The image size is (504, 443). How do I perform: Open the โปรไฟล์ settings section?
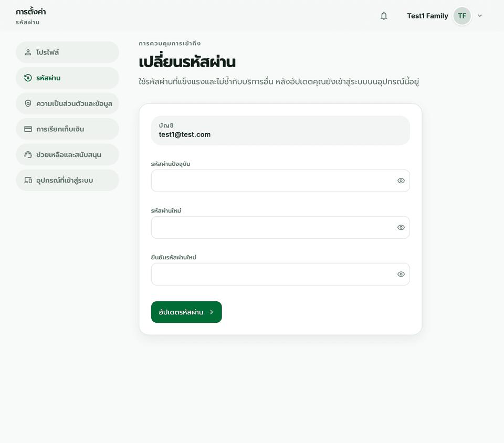[x=67, y=52]
